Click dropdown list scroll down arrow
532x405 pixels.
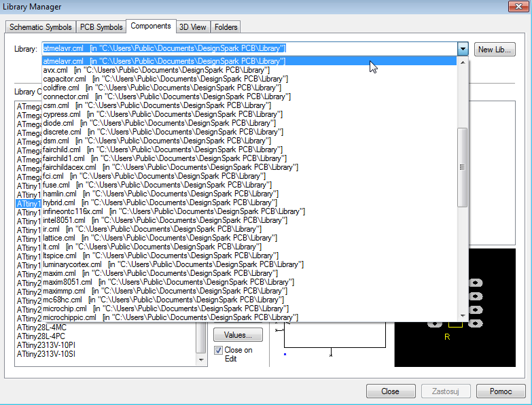click(463, 316)
